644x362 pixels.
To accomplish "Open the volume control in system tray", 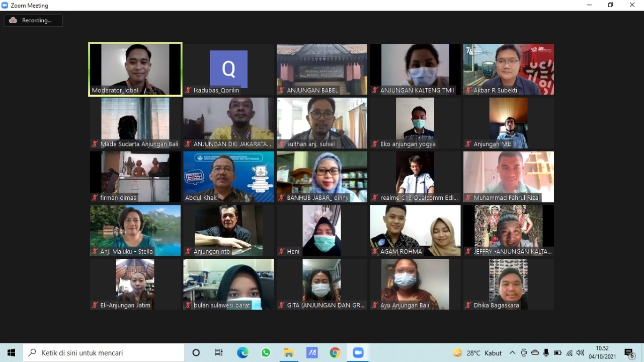I will coord(580,352).
